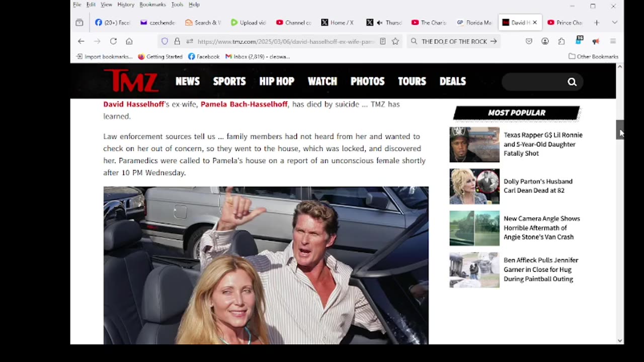The image size is (644, 362).
Task: Switch to the Upload vid tab
Action: click(x=248, y=23)
